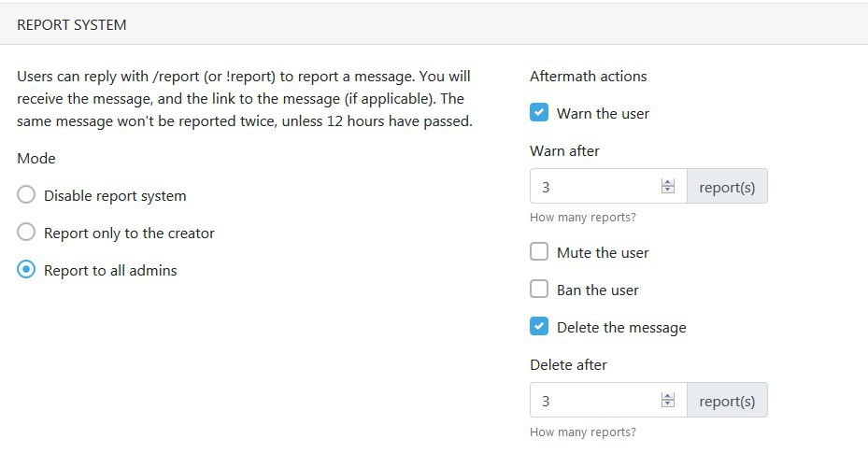Decrease Delete after count with down arrow
Image resolution: width=868 pixels, height=453 pixels.
[668, 403]
